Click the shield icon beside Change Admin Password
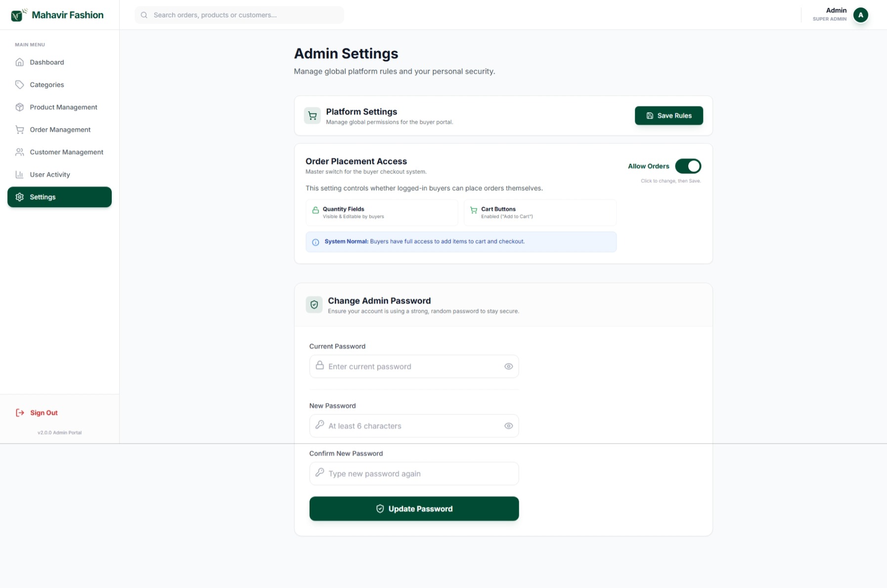This screenshot has width=887, height=588. point(314,305)
